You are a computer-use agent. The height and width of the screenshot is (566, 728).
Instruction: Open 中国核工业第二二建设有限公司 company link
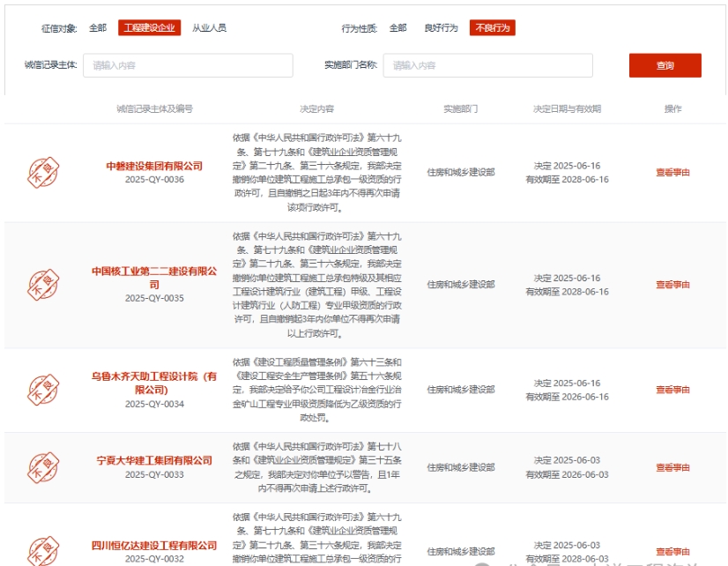tap(154, 278)
